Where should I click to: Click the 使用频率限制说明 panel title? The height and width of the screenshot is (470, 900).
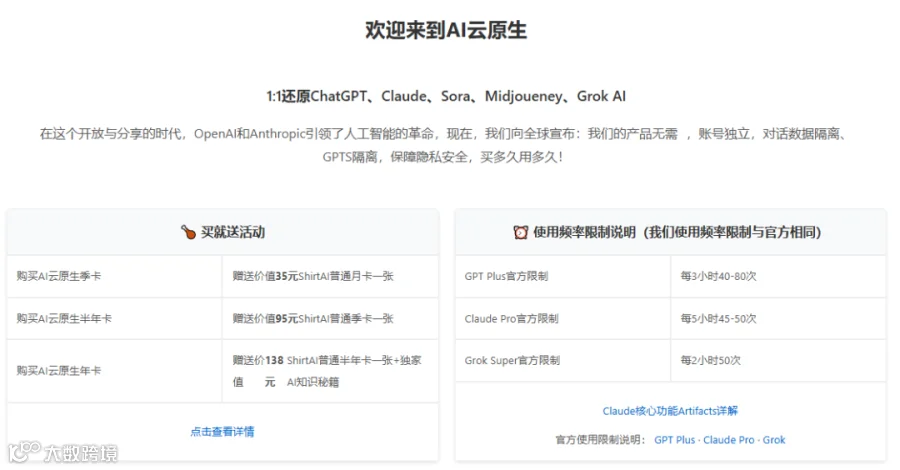pos(677,232)
